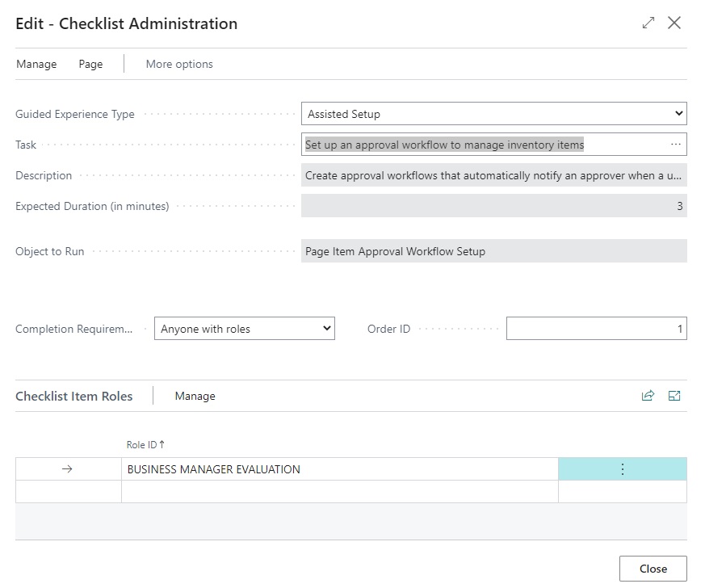The image size is (705, 588).
Task: Click the Task field ellipsis lookup button
Action: pyautogui.click(x=676, y=145)
